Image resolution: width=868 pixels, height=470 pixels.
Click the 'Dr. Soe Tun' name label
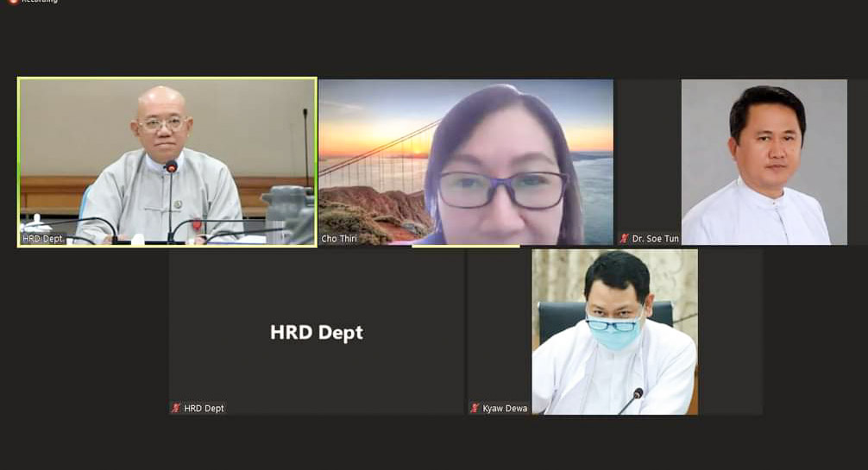(656, 239)
